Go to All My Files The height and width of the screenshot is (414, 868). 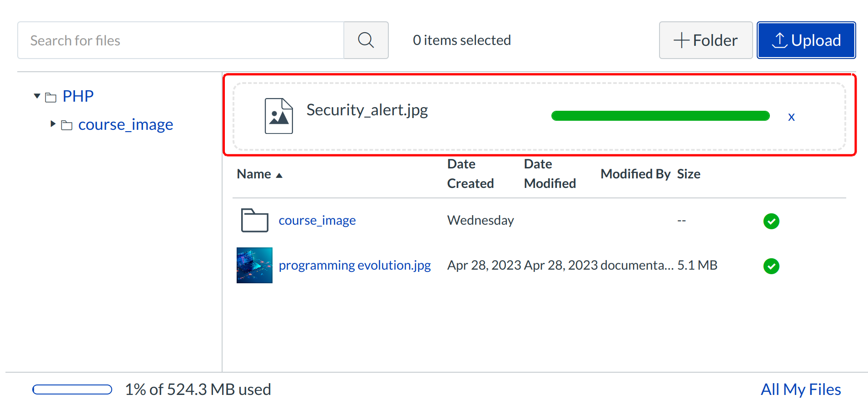click(x=800, y=389)
